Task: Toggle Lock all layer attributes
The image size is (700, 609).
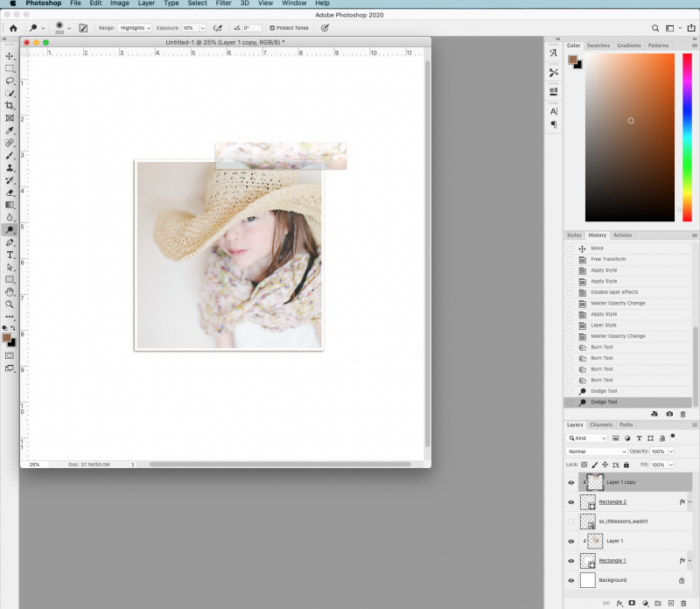Action: (x=626, y=465)
